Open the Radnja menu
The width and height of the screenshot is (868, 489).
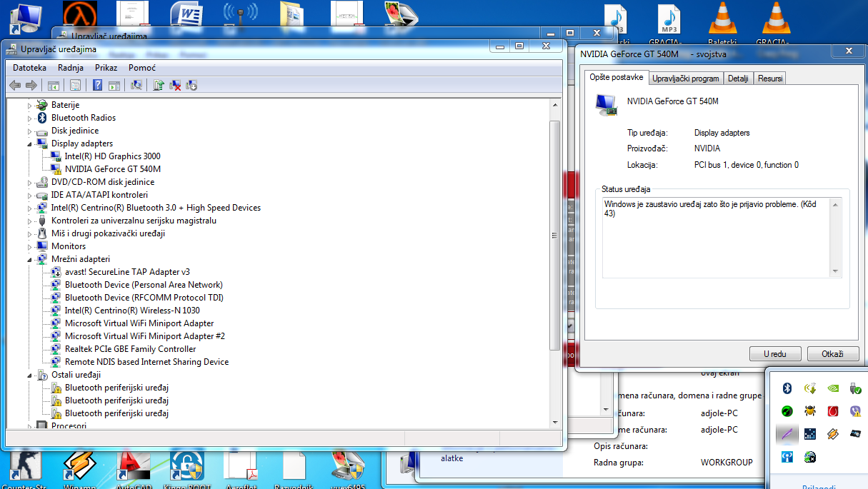[71, 68]
